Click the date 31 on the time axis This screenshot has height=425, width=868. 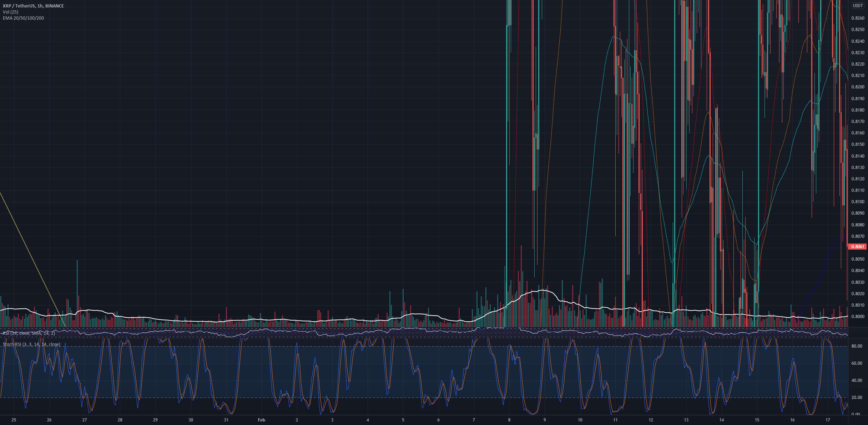(x=226, y=420)
